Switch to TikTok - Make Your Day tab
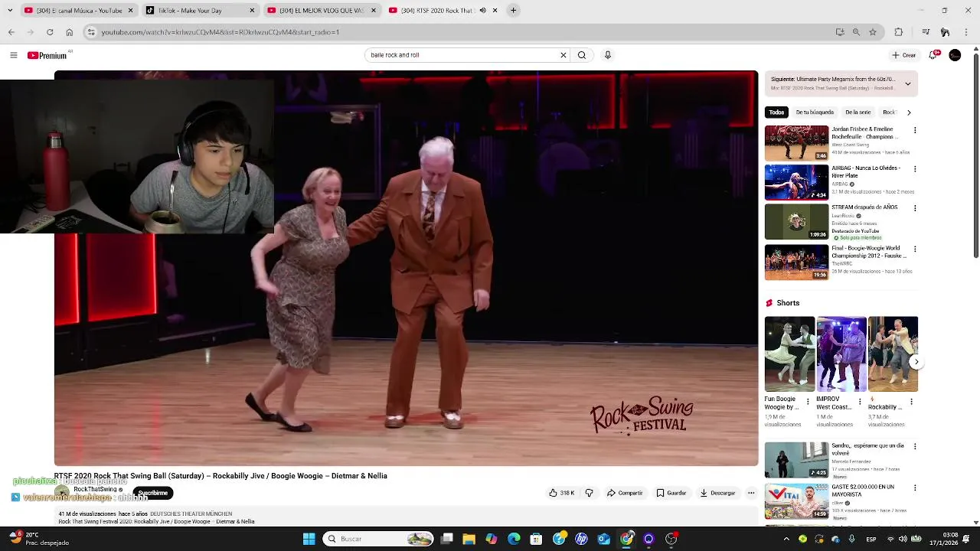980x551 pixels. [x=199, y=11]
